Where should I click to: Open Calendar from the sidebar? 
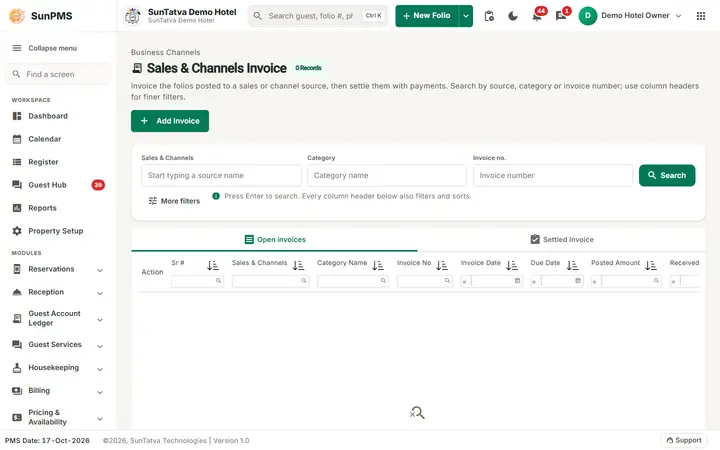tap(45, 139)
